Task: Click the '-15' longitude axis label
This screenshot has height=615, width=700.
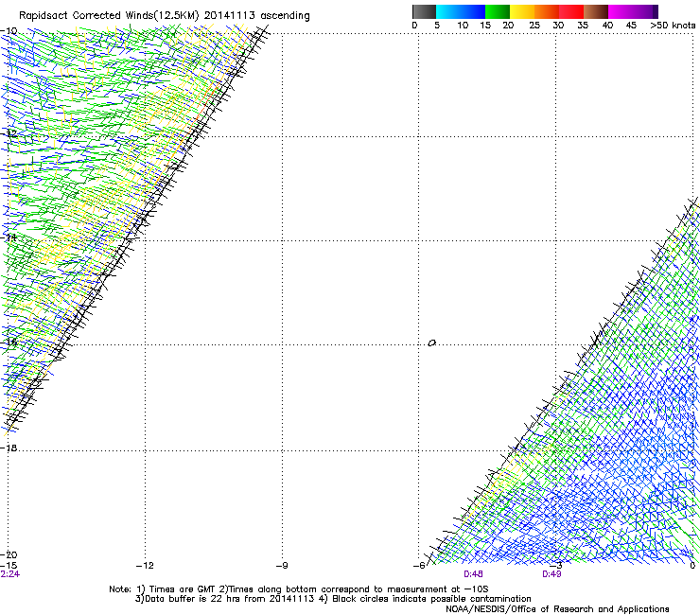Action: click(9, 566)
